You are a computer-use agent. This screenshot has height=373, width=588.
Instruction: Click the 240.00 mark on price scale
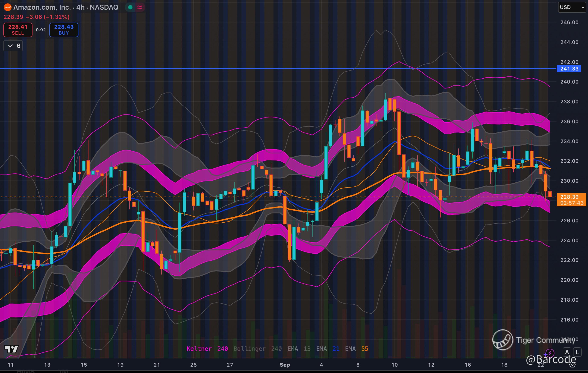569,82
